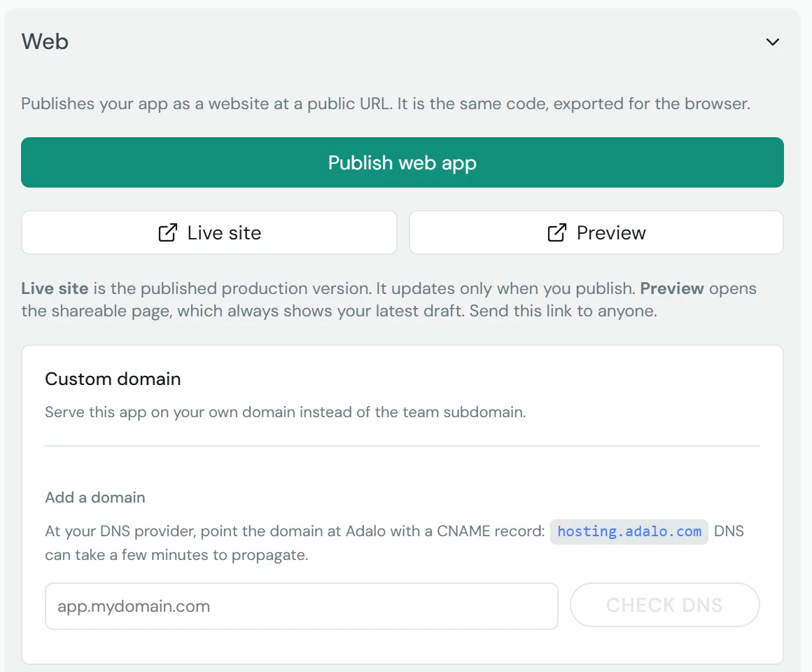This screenshot has width=812, height=672.
Task: Open the Live site button
Action: pyautogui.click(x=209, y=232)
